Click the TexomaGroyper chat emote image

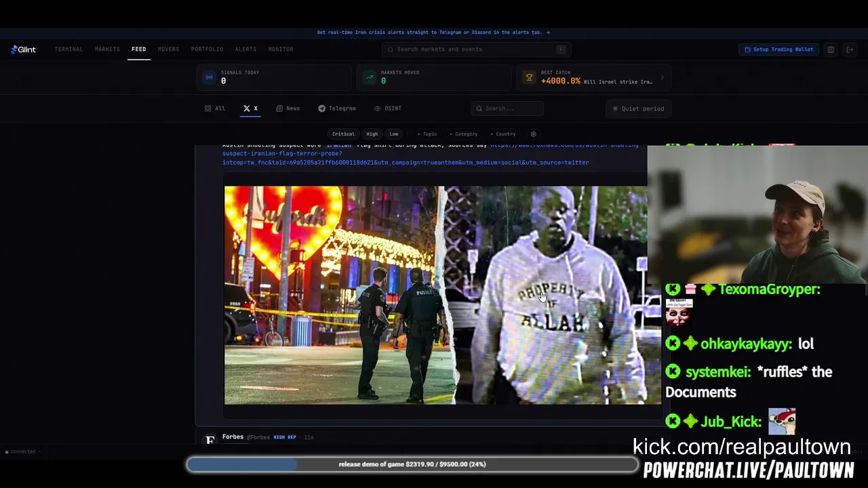pos(678,312)
